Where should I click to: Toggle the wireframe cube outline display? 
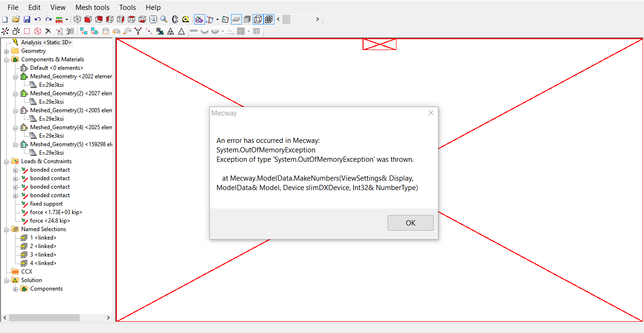pos(258,19)
